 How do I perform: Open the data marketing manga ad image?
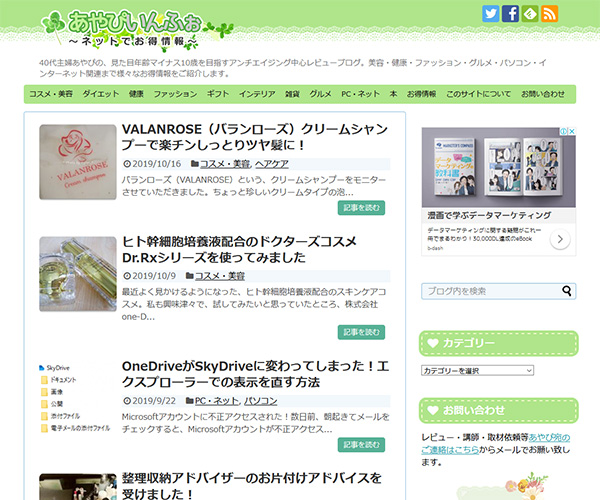coord(499,167)
